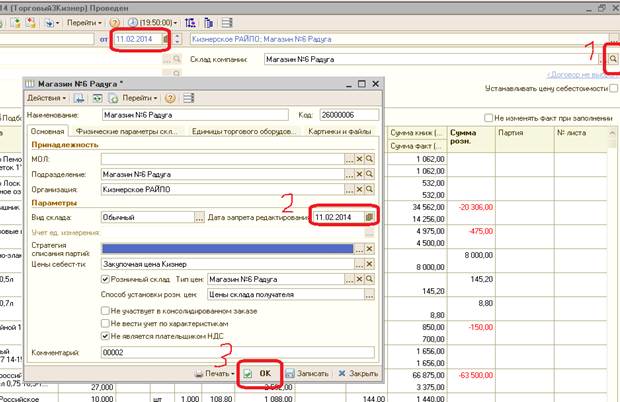This screenshot has height=402, width=620.
Task: Enable Не вести учет по характеристикам
Action: [105, 323]
